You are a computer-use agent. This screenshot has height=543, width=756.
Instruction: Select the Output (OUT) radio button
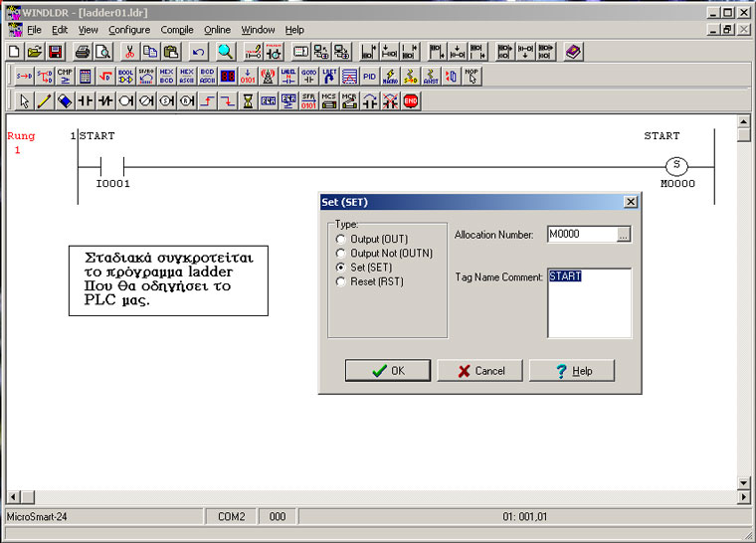(x=342, y=240)
